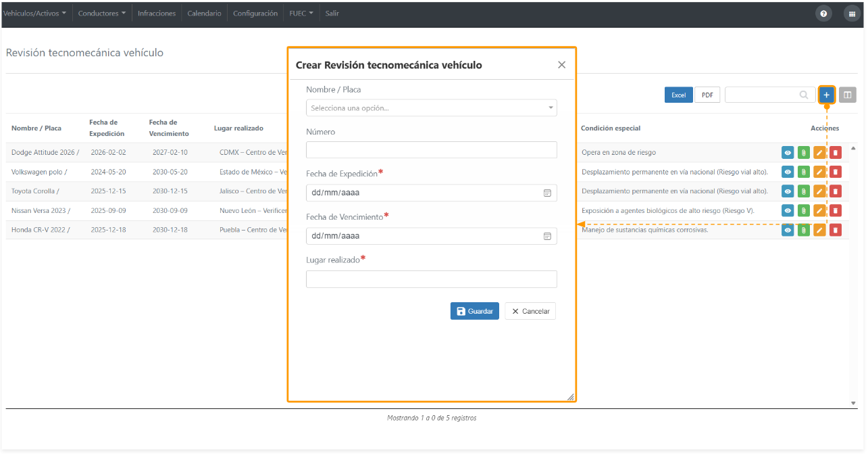Image resolution: width=868 pixels, height=455 pixels.
Task: Open the Conductores dropdown menu
Action: 102,14
